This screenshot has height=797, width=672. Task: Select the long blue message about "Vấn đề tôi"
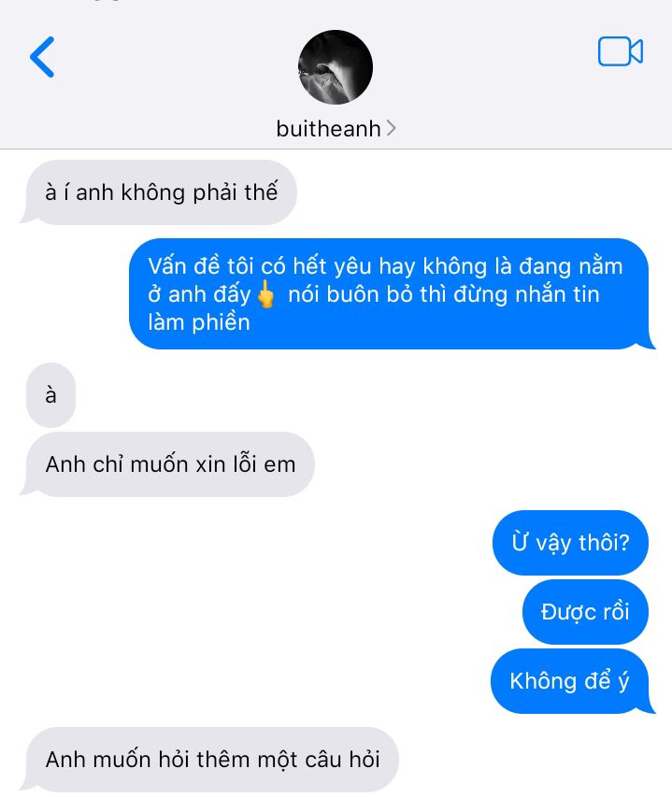pos(389,293)
